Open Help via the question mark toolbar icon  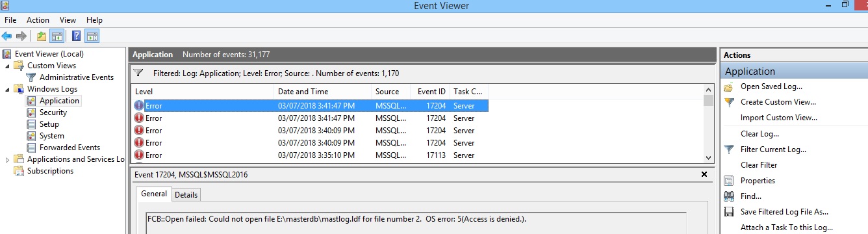pyautogui.click(x=77, y=36)
